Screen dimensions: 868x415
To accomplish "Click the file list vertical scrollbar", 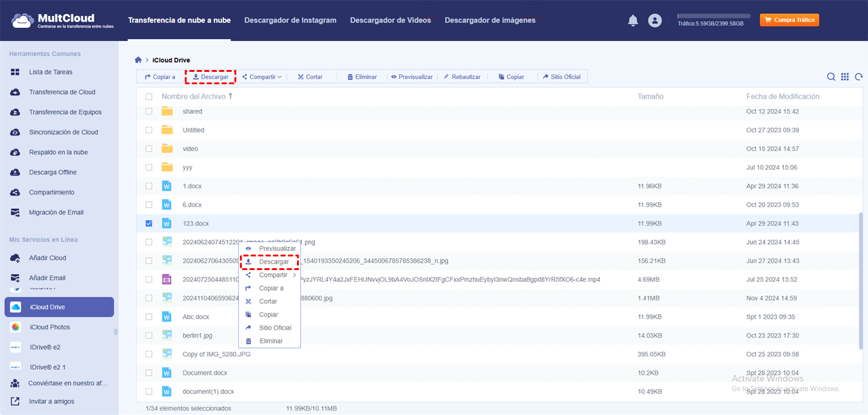I will tap(859, 279).
